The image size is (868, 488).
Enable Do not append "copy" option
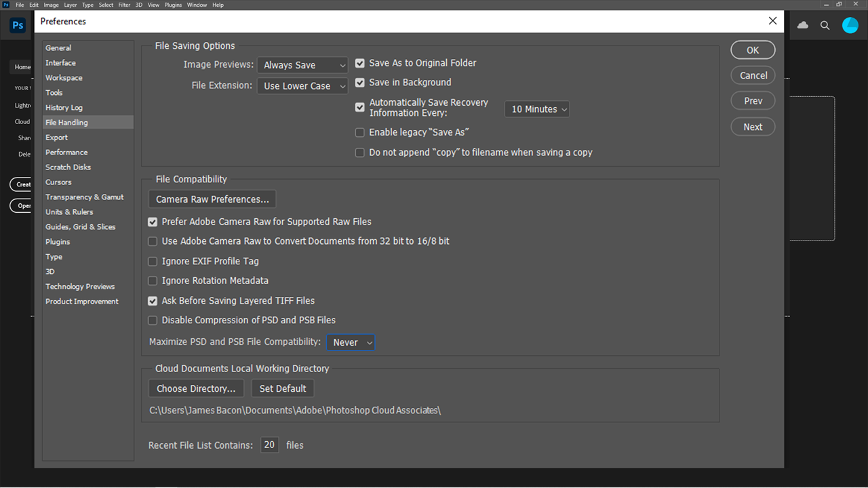point(360,152)
